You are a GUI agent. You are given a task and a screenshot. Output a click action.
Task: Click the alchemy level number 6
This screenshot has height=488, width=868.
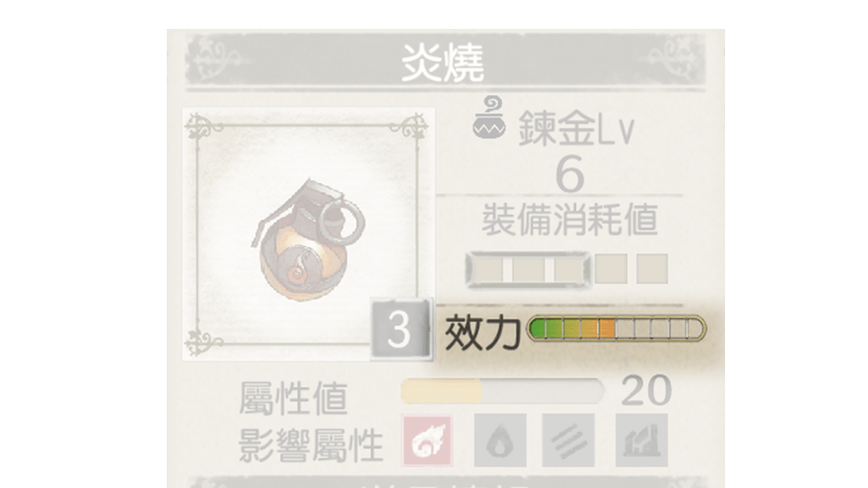coord(569,173)
